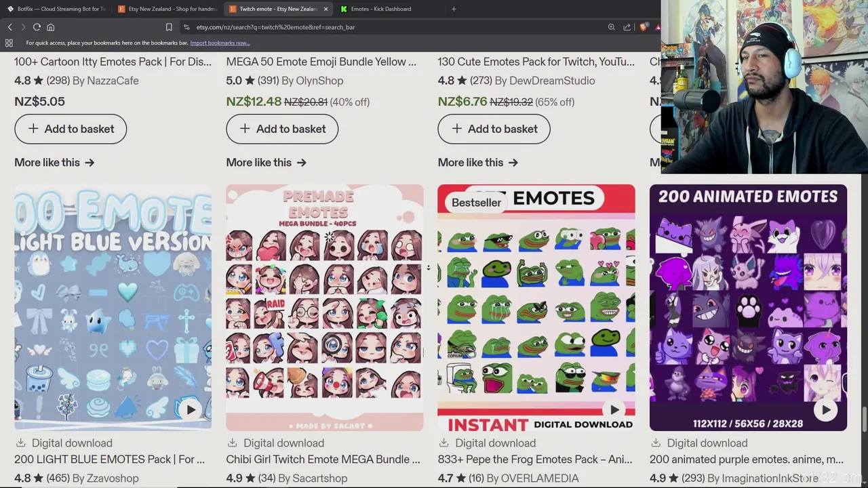Open the Brave Shields lion icon
Viewport: 868px width, 488px height.
tap(644, 27)
